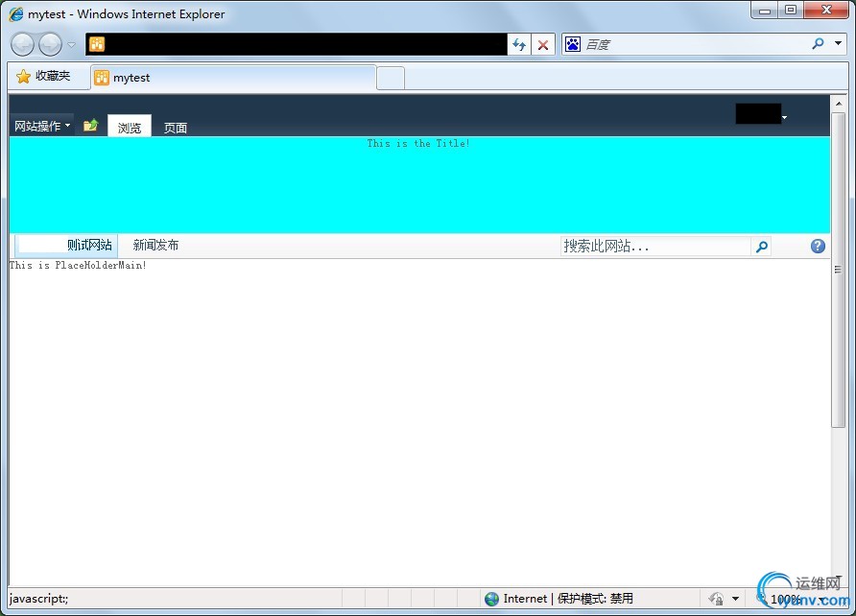Close the Internet Explorer window
Screen dimensions: 856x616
click(x=826, y=11)
